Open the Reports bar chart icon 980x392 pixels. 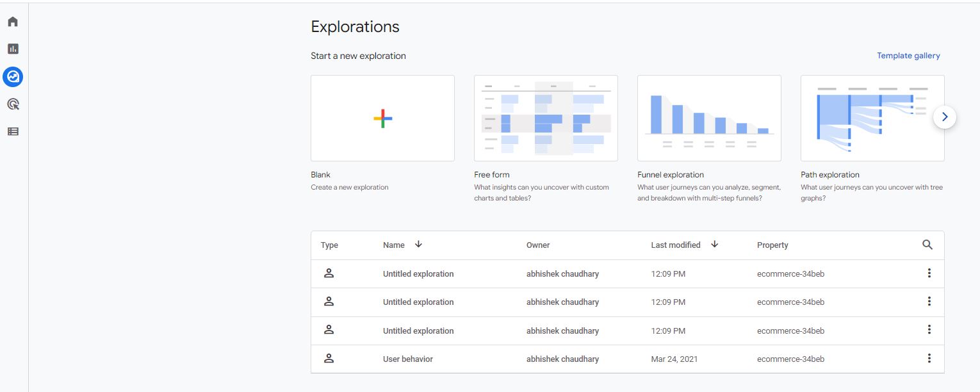pyautogui.click(x=13, y=49)
